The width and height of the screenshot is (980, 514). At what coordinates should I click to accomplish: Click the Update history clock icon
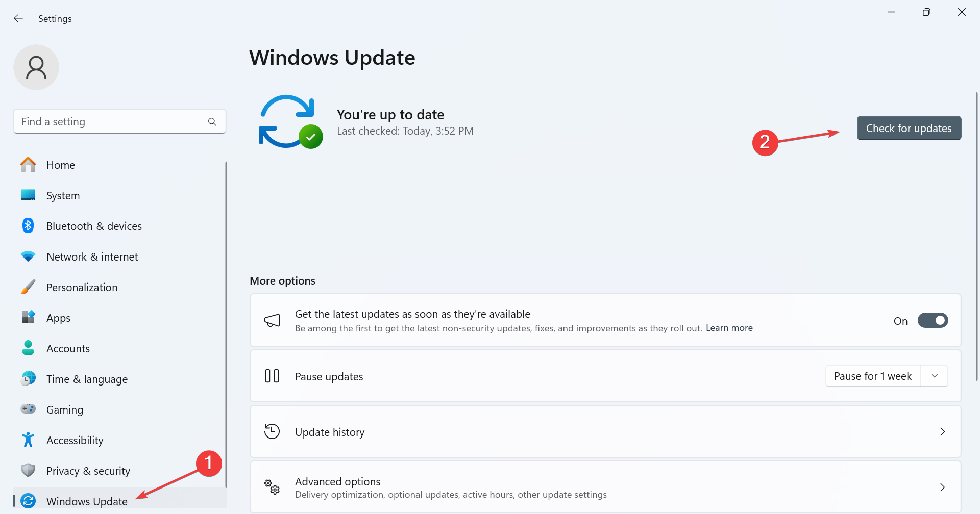272,431
